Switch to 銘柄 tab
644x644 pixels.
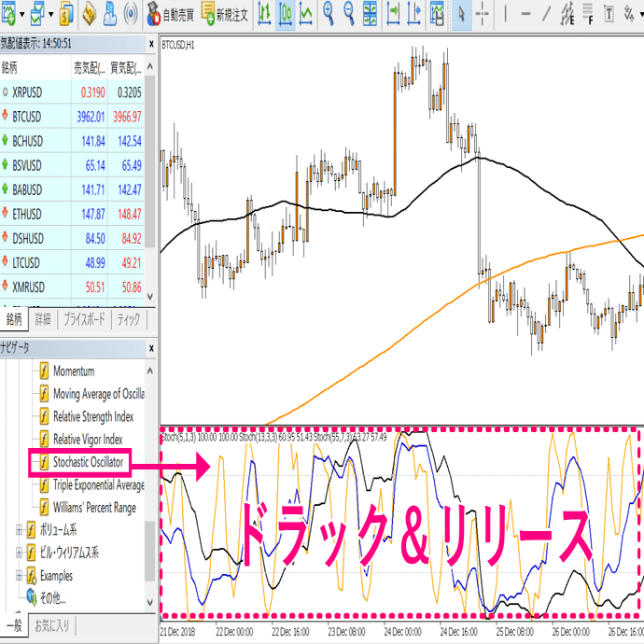tap(14, 319)
